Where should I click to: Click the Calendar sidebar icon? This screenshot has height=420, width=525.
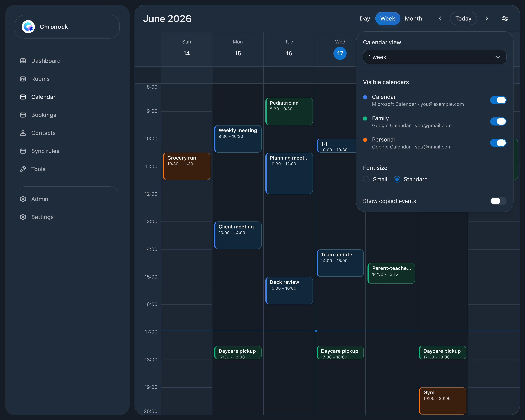click(23, 97)
